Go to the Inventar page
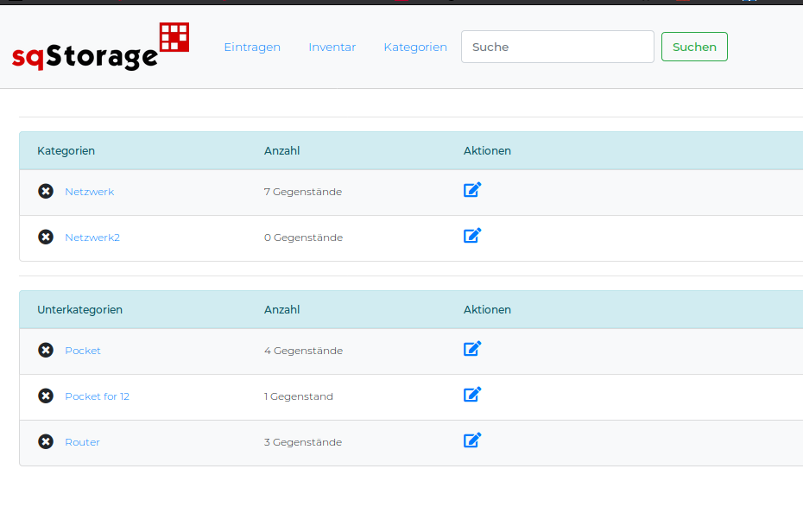The image size is (803, 532). (x=332, y=47)
